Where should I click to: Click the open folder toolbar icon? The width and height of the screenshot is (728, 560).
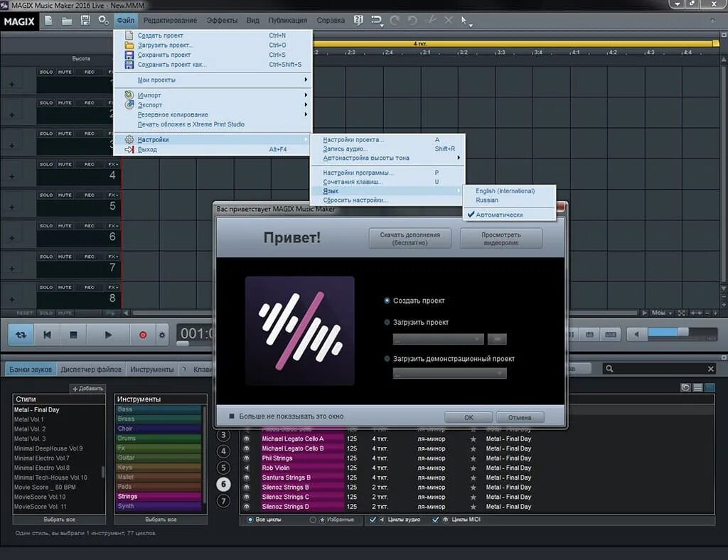click(x=67, y=21)
